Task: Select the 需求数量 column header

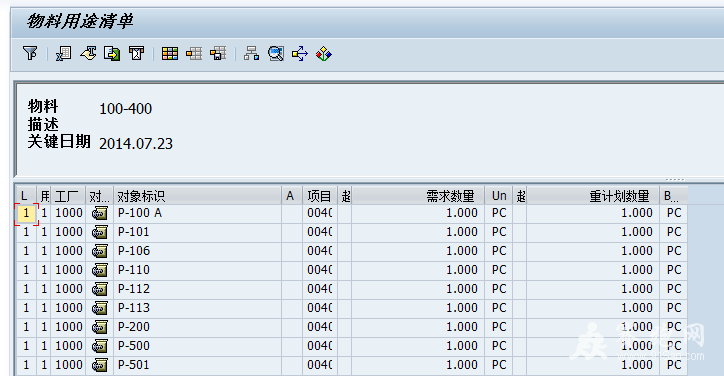Action: 417,196
